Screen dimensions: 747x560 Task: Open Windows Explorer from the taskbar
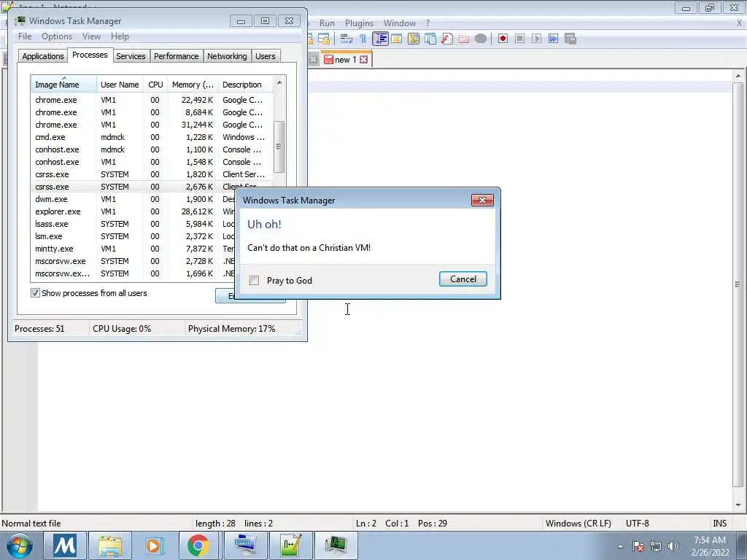point(110,545)
